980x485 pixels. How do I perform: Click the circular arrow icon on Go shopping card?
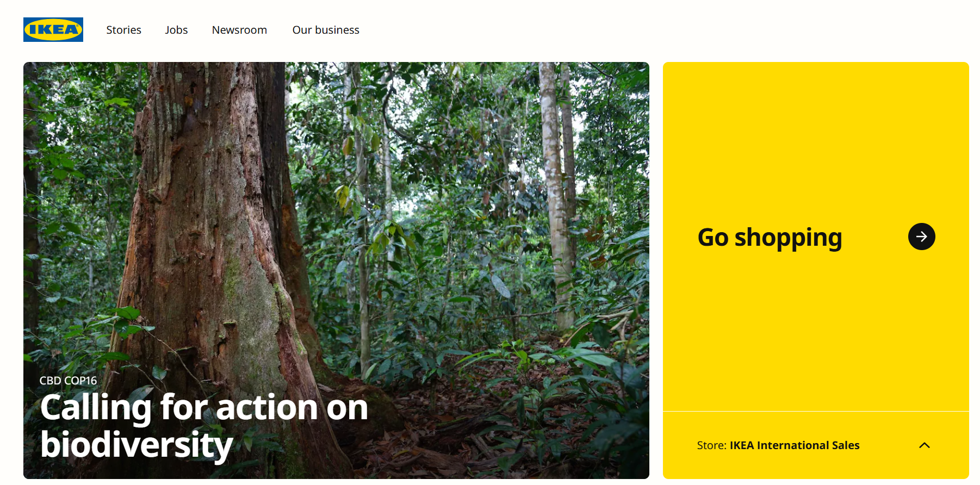921,237
